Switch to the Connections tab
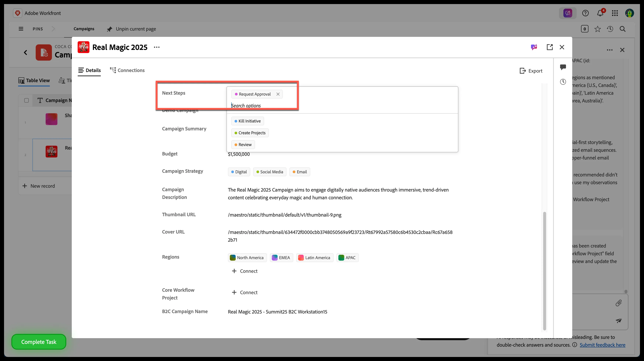The image size is (644, 361). click(127, 70)
